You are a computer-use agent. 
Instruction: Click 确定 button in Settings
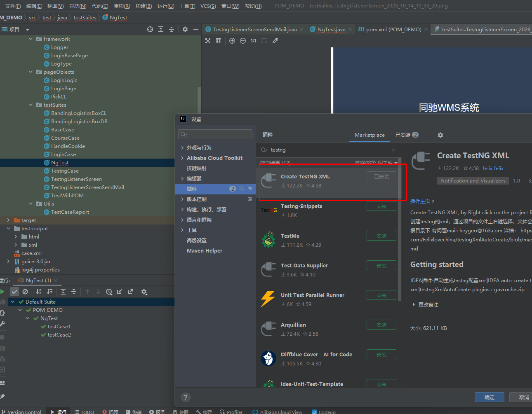[x=490, y=397]
